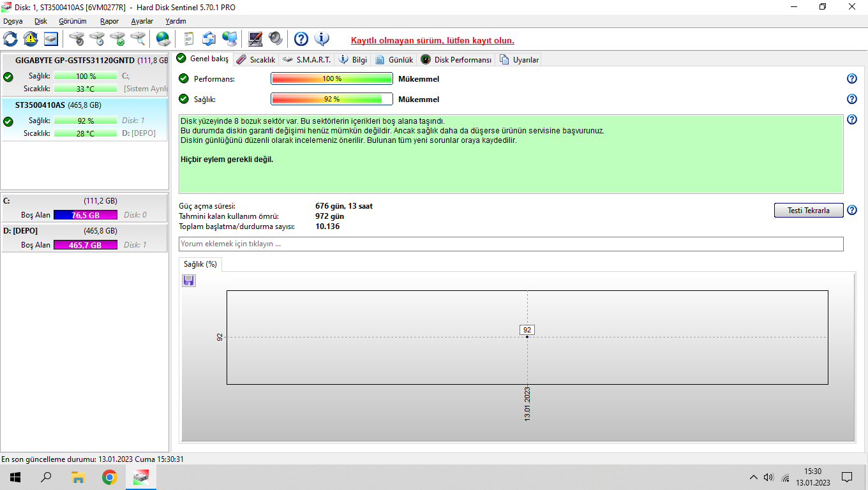Click the disk icon with stopwatch overlay
868x490 pixels.
77,39
